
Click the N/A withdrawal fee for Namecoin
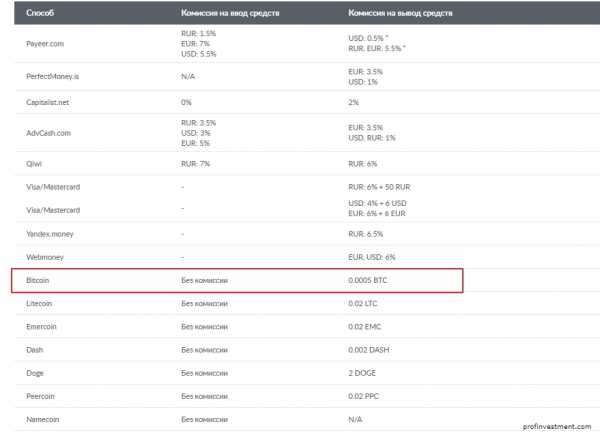(355, 419)
